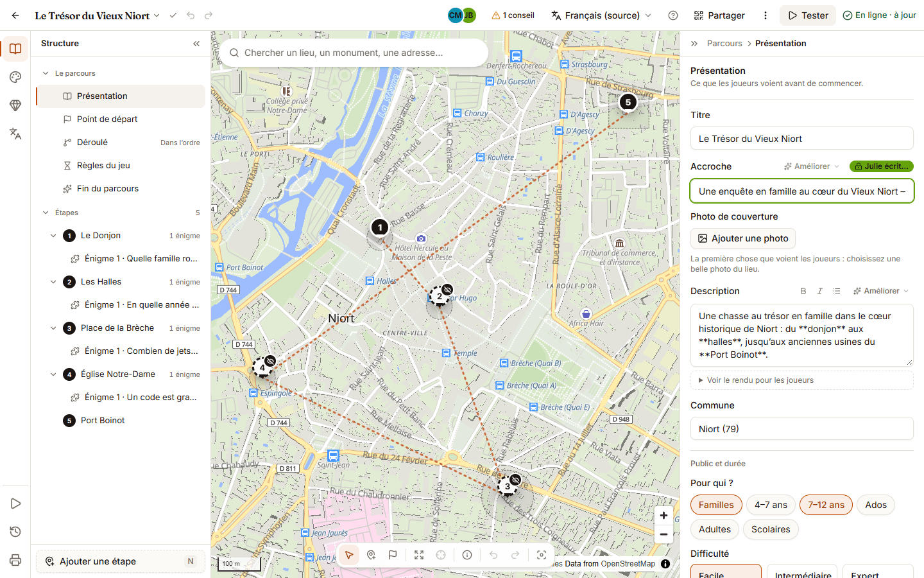Click the print sidebar icon
924x578 pixels.
click(15, 560)
